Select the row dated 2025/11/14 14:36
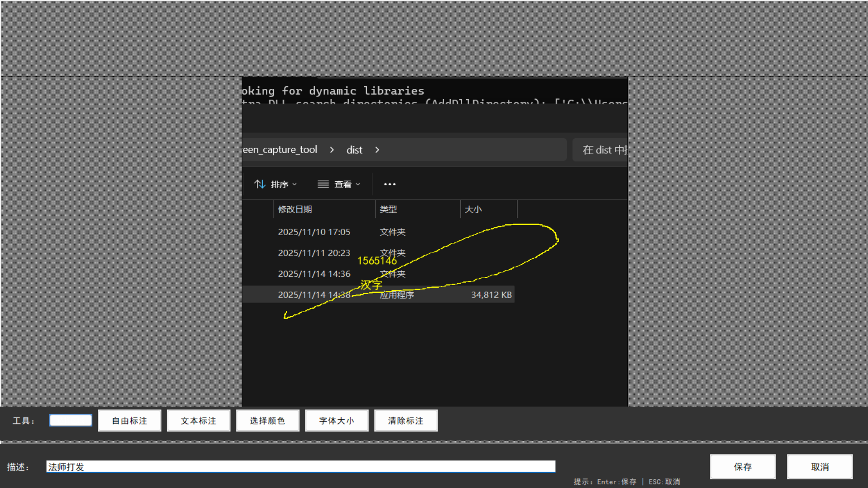The height and width of the screenshot is (488, 868). click(x=378, y=274)
